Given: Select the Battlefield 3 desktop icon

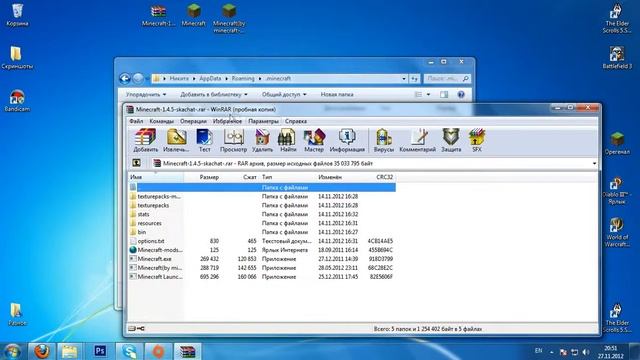Looking at the screenshot, I should click(x=617, y=58).
